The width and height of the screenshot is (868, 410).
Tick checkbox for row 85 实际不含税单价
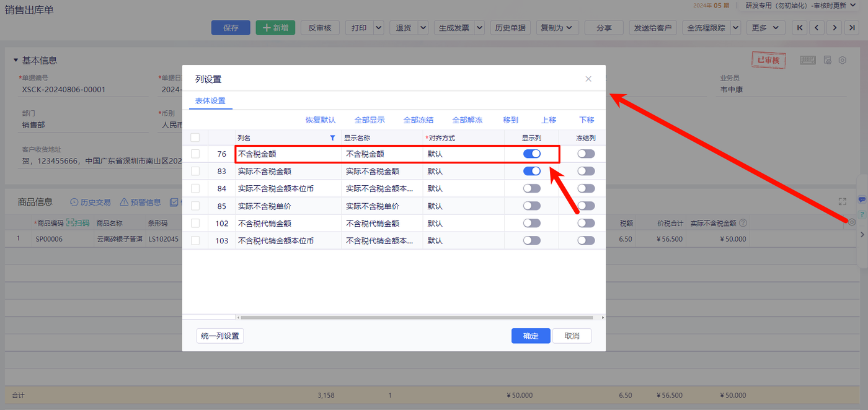tap(195, 206)
